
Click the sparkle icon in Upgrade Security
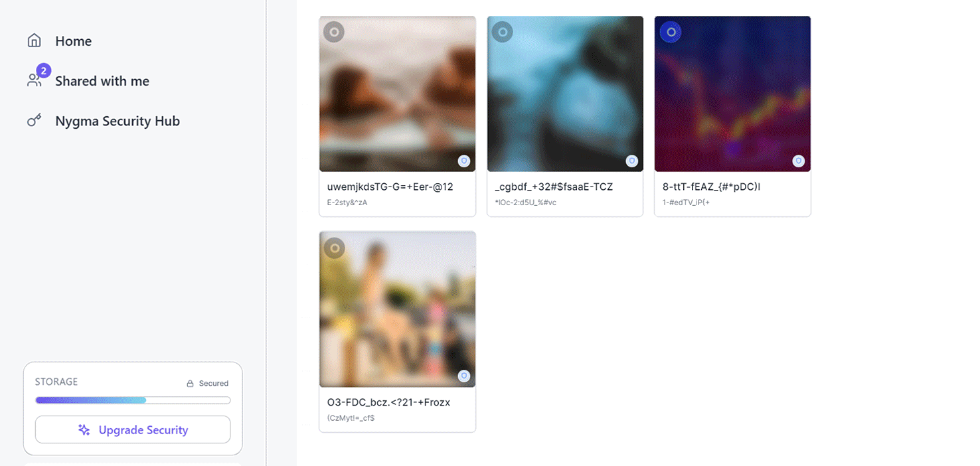tap(84, 430)
